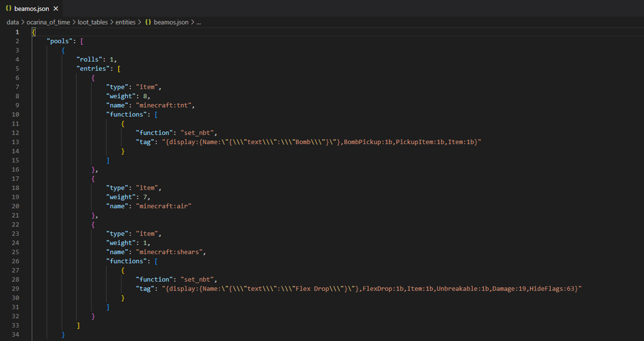This screenshot has width=644, height=341.
Task: Click the "minecraft:shears" value
Action: (x=169, y=252)
